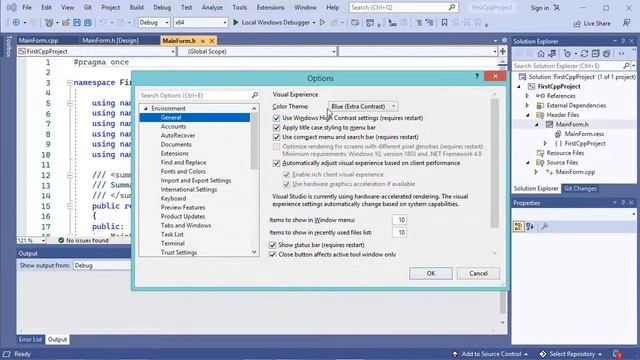Switch to MainForm.h [Design] tab
The image size is (640, 360).
[110, 40]
